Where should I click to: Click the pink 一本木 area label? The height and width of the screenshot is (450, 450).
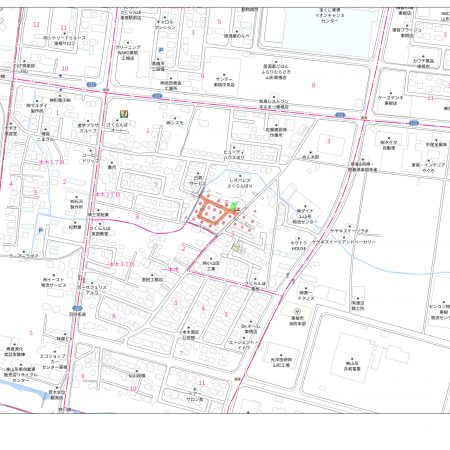coord(171,270)
